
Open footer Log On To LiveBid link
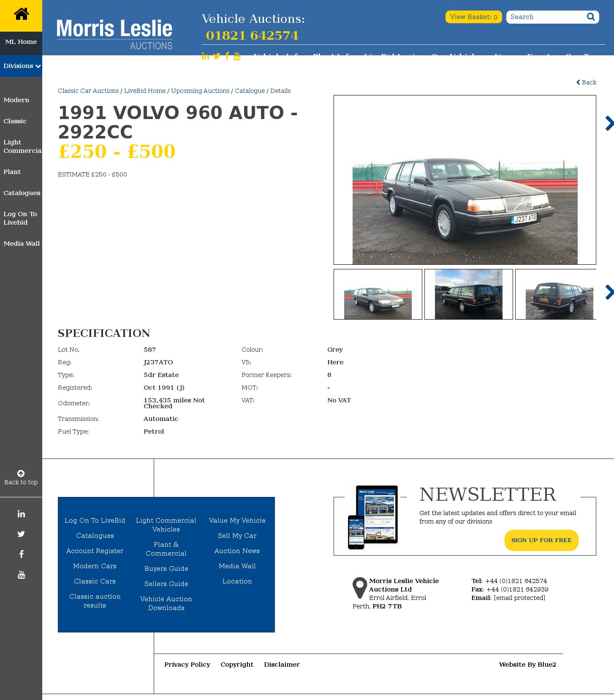coord(95,521)
